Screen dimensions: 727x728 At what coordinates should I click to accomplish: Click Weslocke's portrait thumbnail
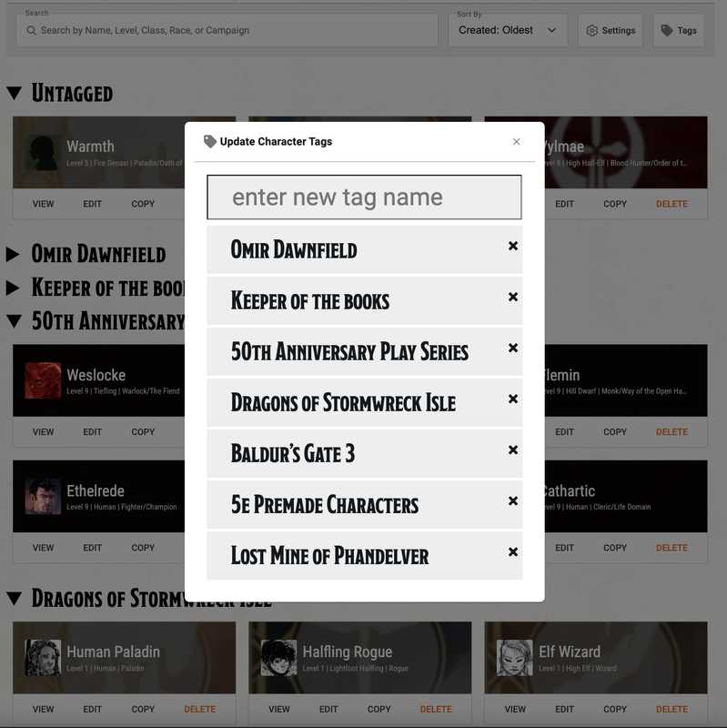tap(43, 380)
